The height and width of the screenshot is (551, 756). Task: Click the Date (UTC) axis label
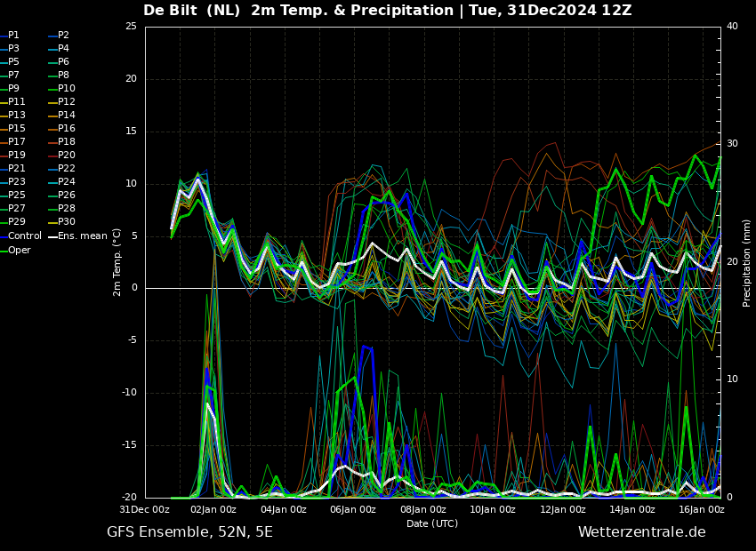point(432,523)
